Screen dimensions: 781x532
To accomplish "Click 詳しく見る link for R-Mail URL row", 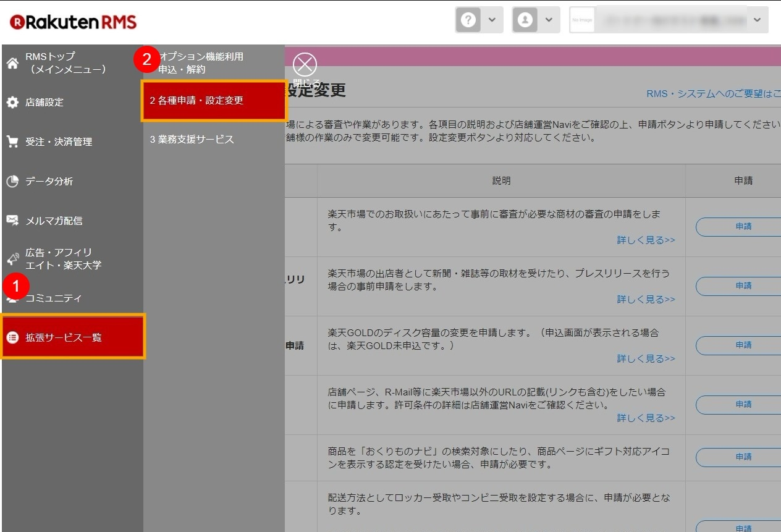I will [646, 418].
